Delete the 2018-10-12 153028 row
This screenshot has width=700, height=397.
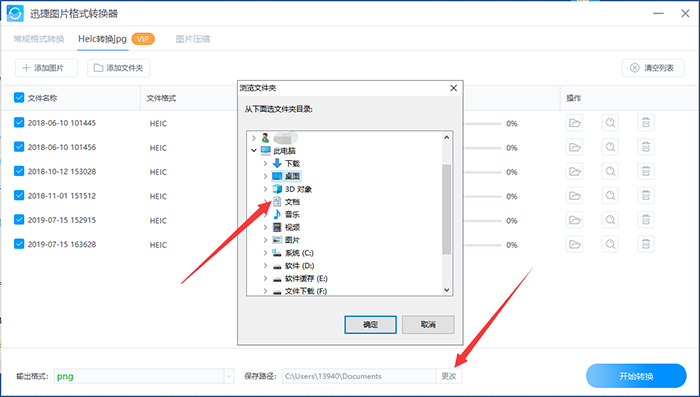[646, 171]
